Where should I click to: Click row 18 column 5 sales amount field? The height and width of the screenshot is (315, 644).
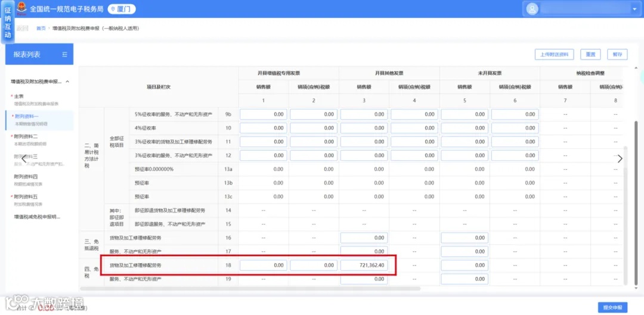click(x=465, y=266)
